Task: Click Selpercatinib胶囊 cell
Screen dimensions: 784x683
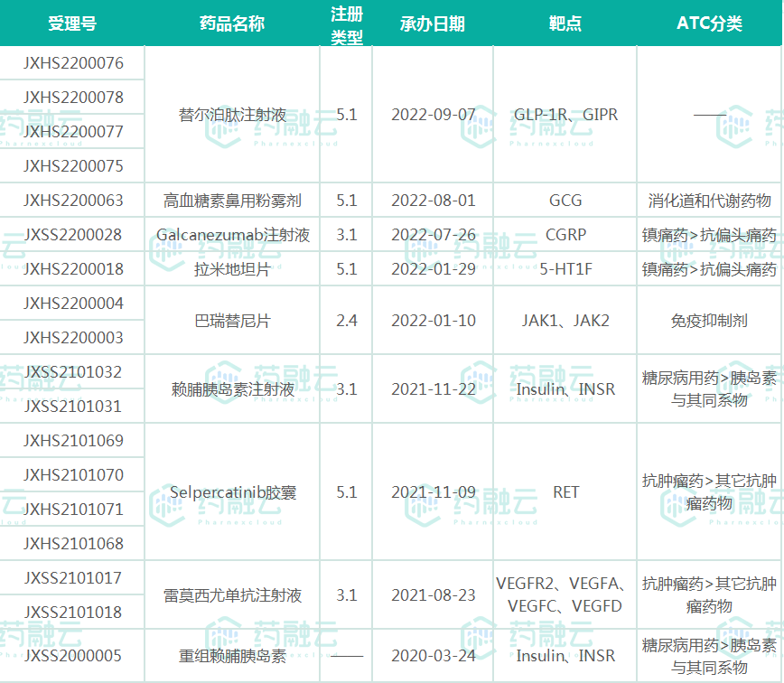Action: coord(232,492)
